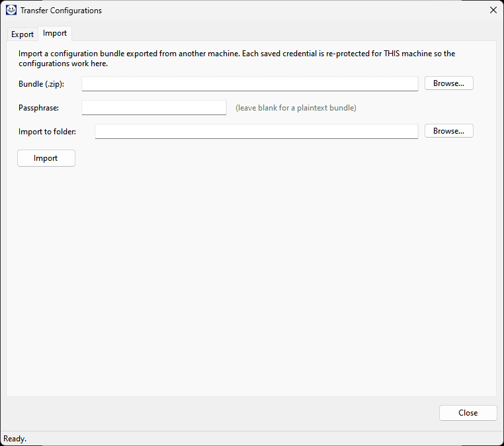Click the import description paragraph text
This screenshot has height=446, width=504.
pyautogui.click(x=237, y=58)
